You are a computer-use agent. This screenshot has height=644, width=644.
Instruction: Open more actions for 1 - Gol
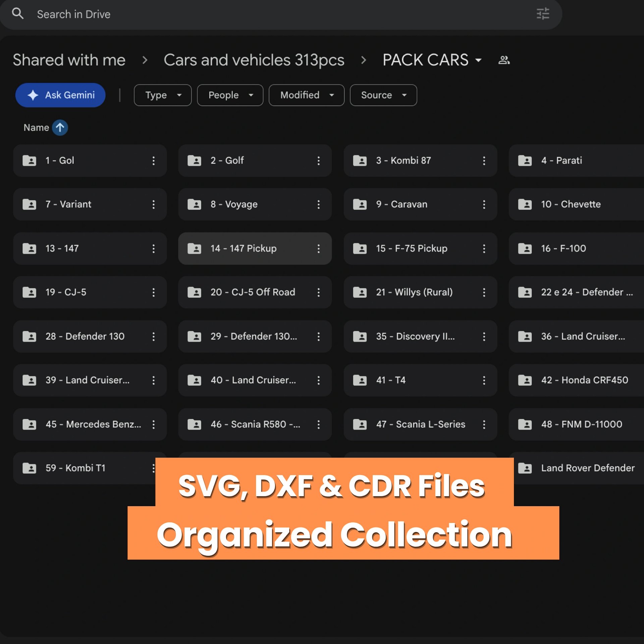[154, 161]
